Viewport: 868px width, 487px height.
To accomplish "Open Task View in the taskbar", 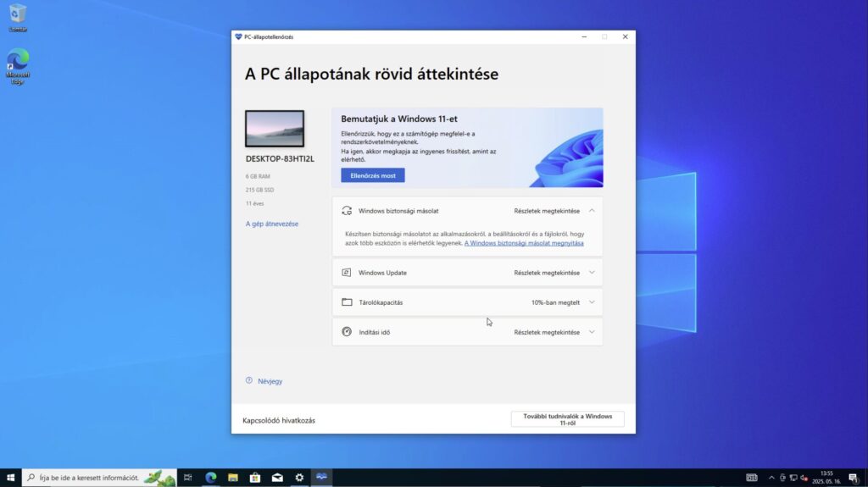I will click(x=188, y=478).
